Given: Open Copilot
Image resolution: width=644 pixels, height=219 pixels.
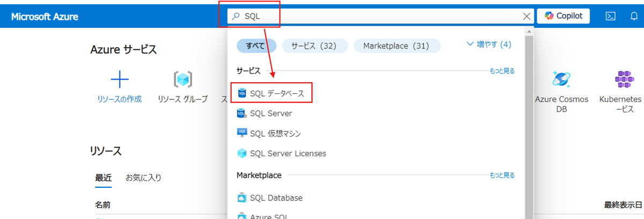Looking at the screenshot, I should 563,16.
